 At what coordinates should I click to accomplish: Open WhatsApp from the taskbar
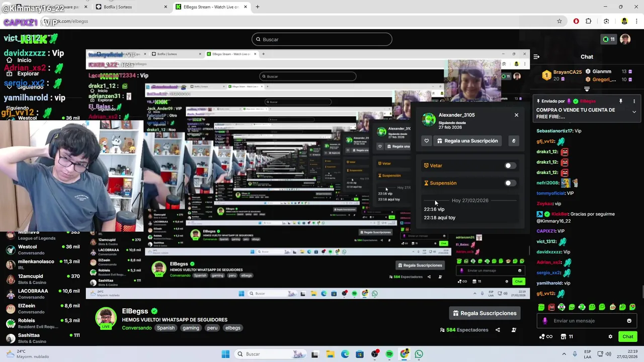pos(419,354)
